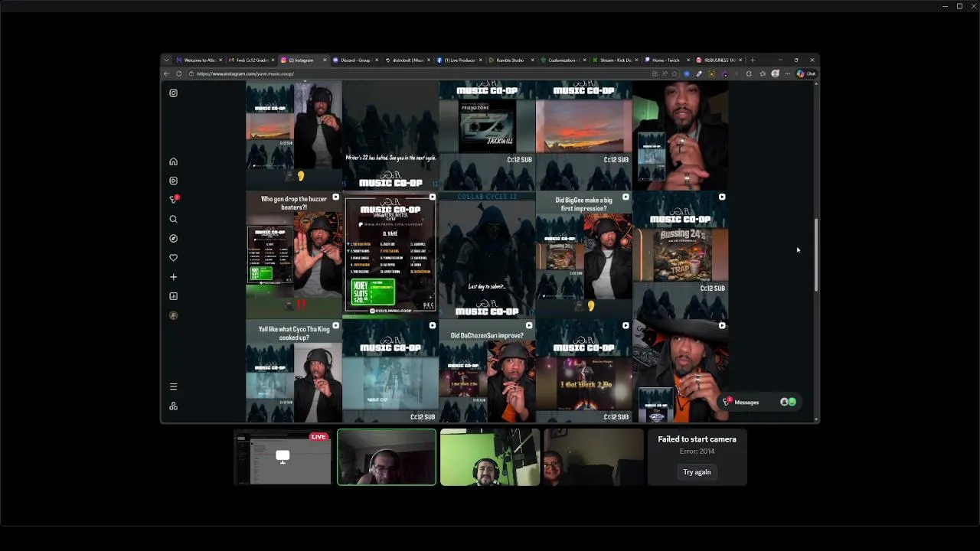
Task: Open the 'Writer's 22 has halted' post
Action: 390,135
